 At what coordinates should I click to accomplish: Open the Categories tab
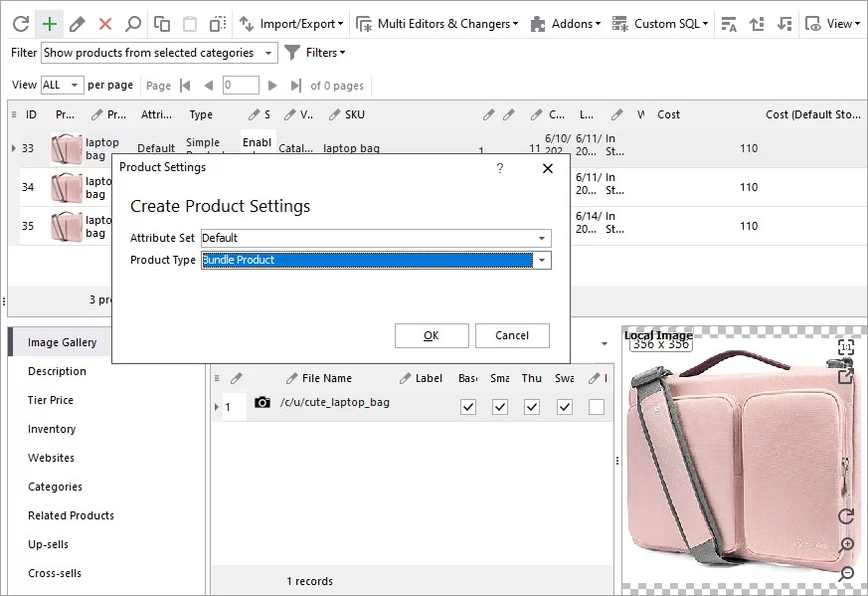coord(55,487)
